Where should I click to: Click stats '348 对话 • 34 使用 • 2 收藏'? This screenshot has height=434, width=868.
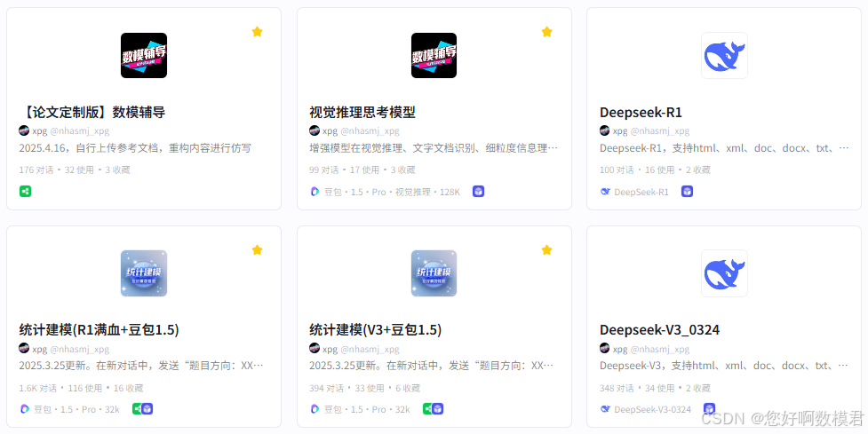(655, 388)
